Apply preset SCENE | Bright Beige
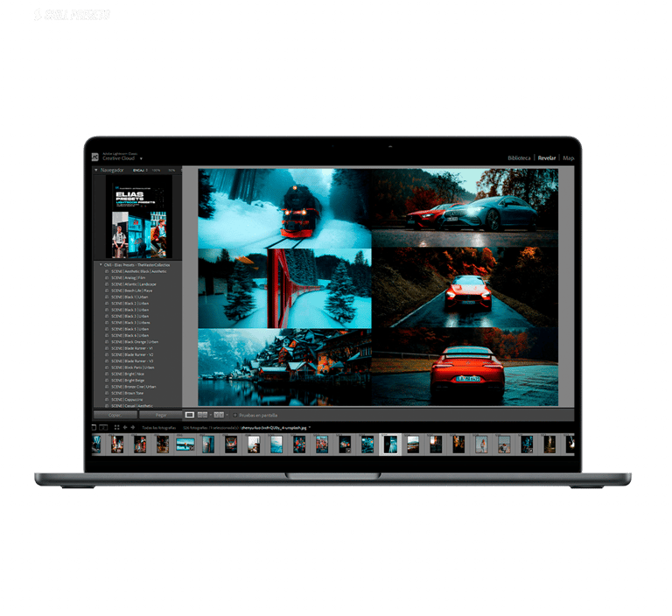The width and height of the screenshot is (672, 616). 128,381
